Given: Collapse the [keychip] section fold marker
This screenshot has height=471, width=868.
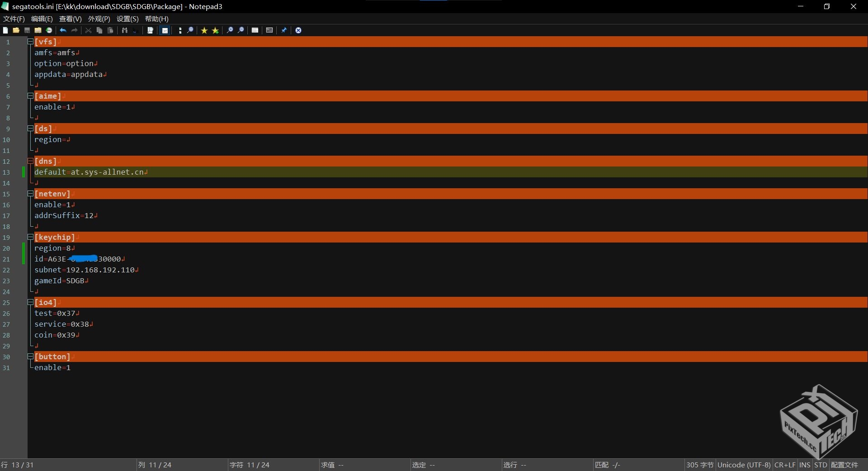Looking at the screenshot, I should click(x=30, y=237).
